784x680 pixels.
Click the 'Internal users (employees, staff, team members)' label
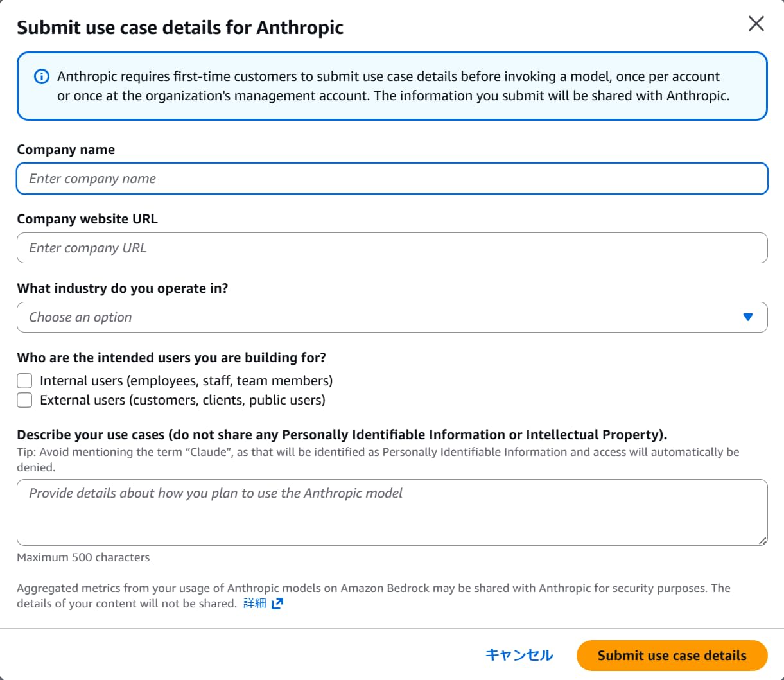coord(186,381)
